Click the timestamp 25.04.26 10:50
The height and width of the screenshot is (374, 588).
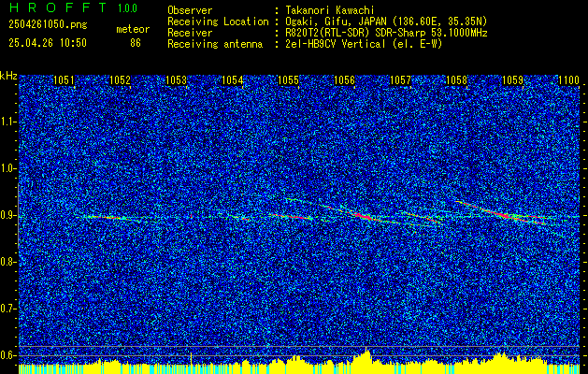48,43
